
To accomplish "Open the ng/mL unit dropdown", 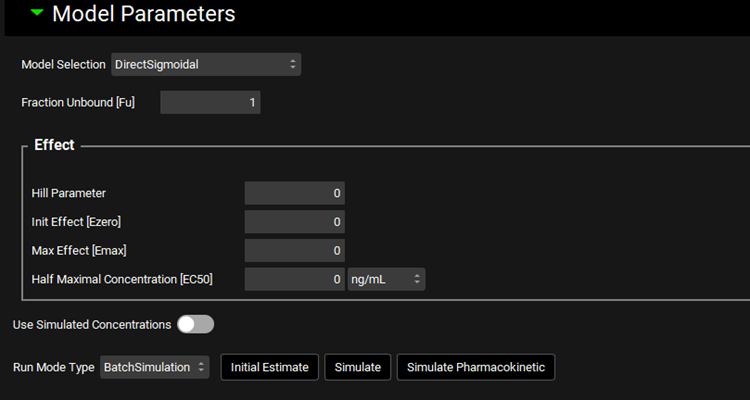I will click(x=386, y=279).
